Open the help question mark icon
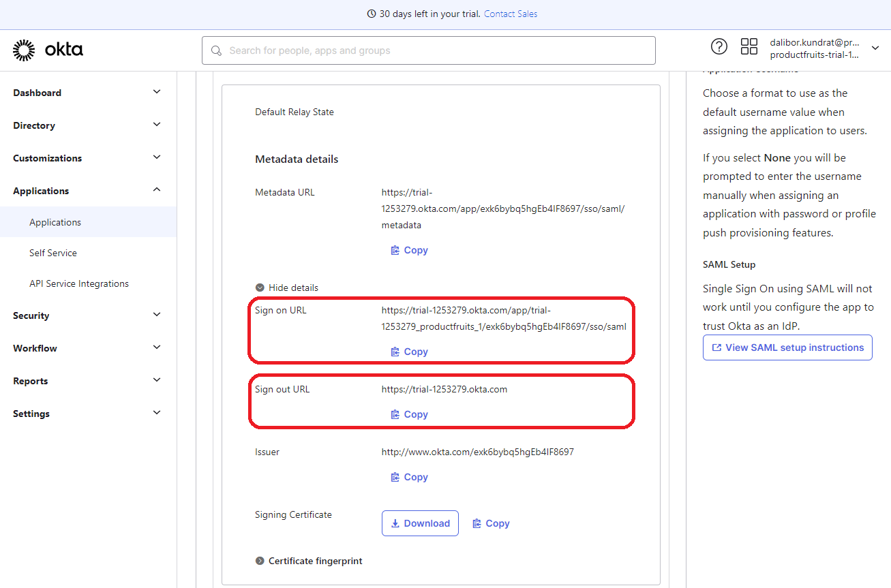The width and height of the screenshot is (891, 588). coord(719,46)
